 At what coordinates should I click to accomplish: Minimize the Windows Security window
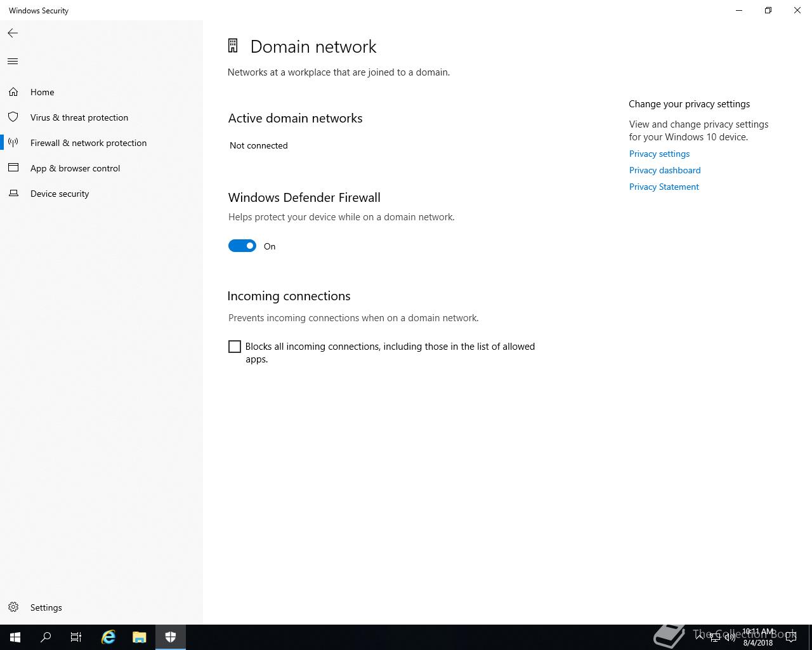(x=739, y=10)
